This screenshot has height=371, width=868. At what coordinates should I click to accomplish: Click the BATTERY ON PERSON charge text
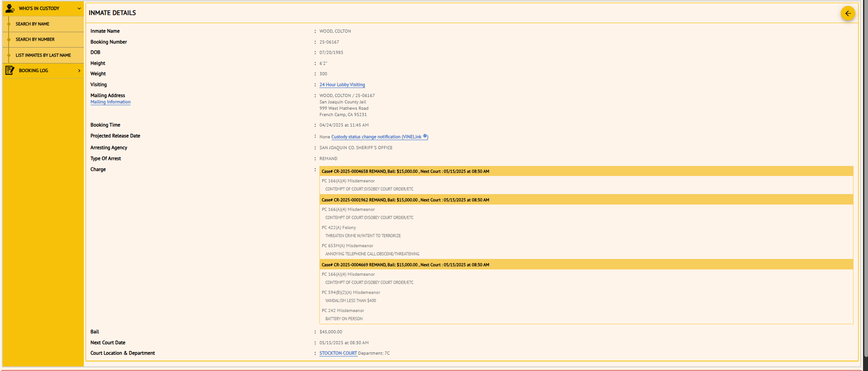point(344,319)
